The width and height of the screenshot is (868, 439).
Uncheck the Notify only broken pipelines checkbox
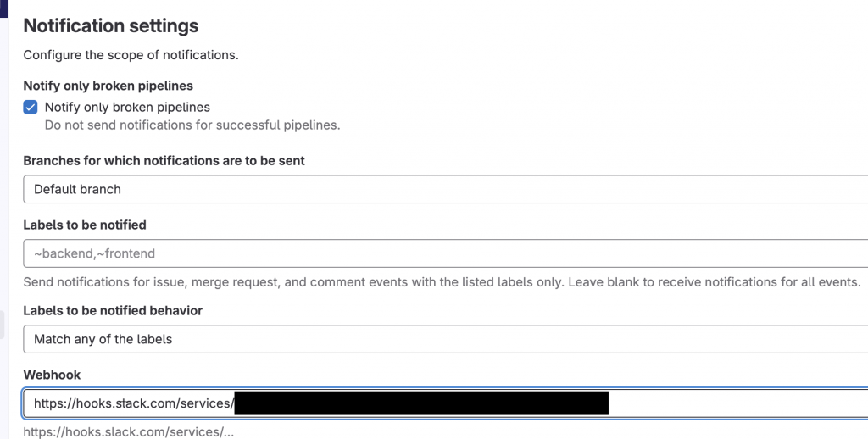(31, 108)
